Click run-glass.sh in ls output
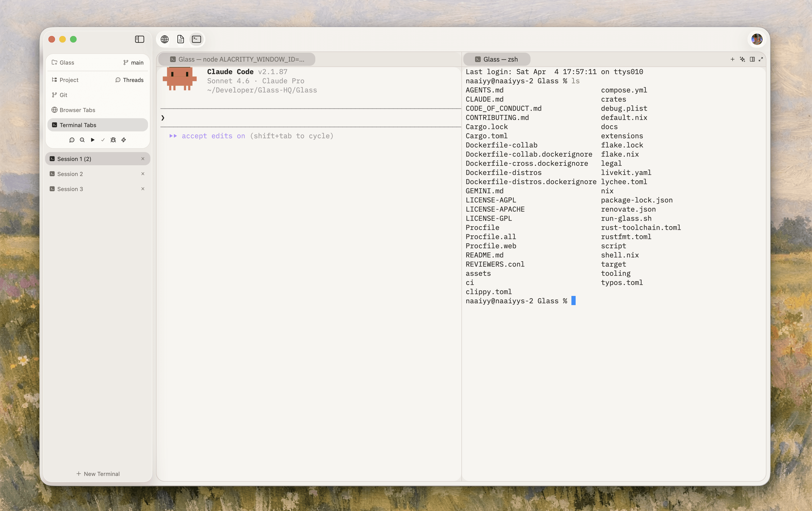This screenshot has width=812, height=511. [626, 218]
